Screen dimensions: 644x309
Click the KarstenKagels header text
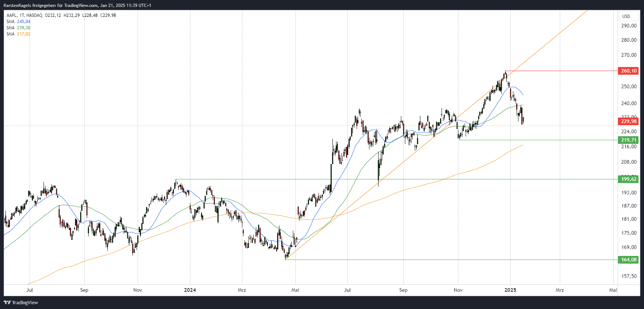pos(17,5)
